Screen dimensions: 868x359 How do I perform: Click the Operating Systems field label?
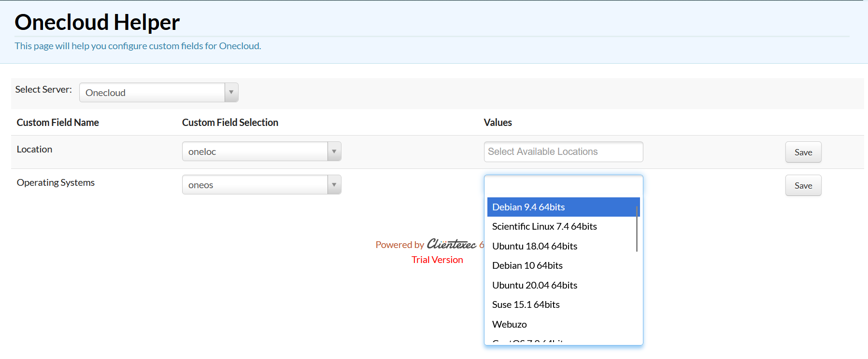pos(56,182)
